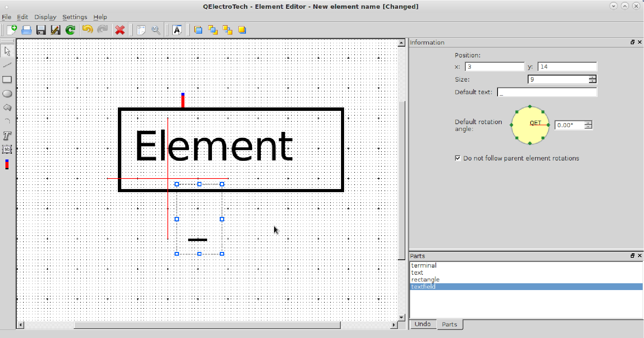Click the Size value field
644x338 pixels.
pos(558,79)
